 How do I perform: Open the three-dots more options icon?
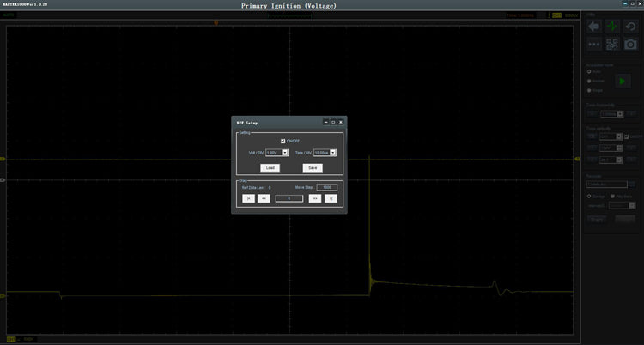click(593, 45)
